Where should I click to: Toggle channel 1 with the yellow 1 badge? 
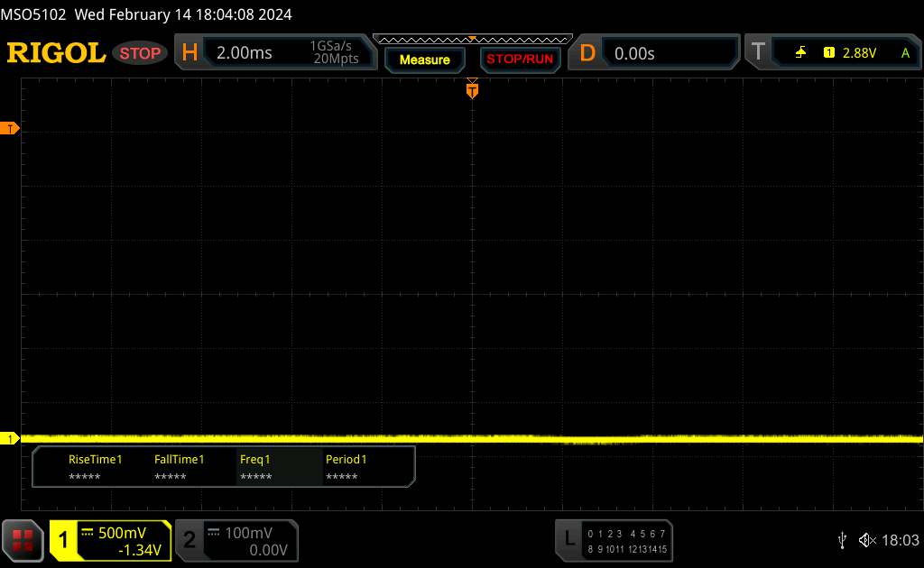tap(63, 540)
